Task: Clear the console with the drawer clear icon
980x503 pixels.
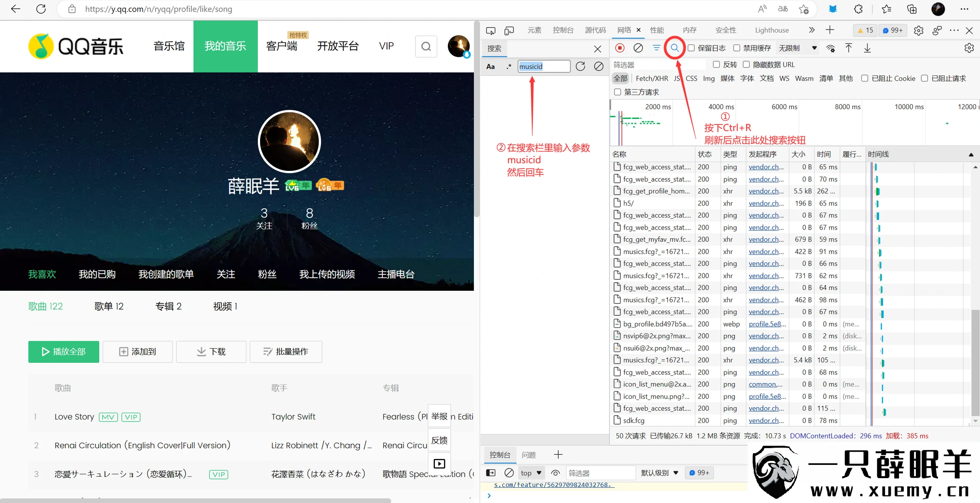Action: 509,473
